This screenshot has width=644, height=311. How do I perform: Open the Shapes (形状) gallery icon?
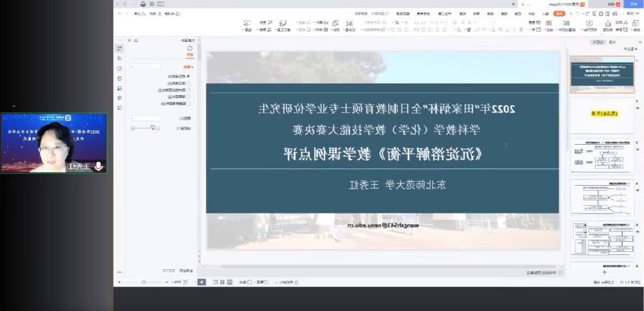(x=335, y=23)
